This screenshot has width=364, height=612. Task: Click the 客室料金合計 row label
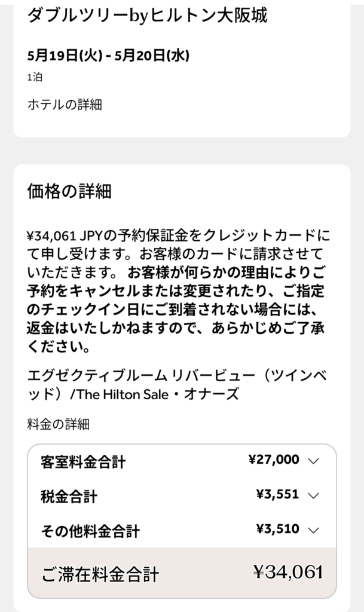83,462
